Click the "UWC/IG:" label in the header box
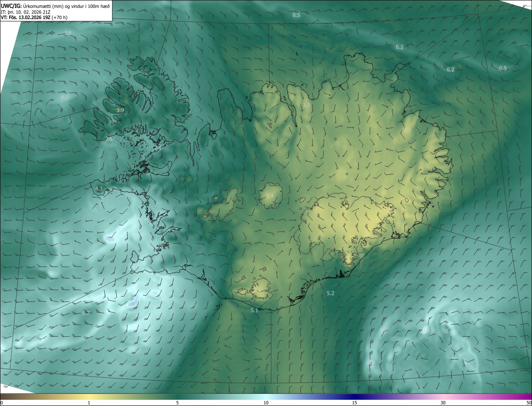532x406 pixels. (x=11, y=6)
